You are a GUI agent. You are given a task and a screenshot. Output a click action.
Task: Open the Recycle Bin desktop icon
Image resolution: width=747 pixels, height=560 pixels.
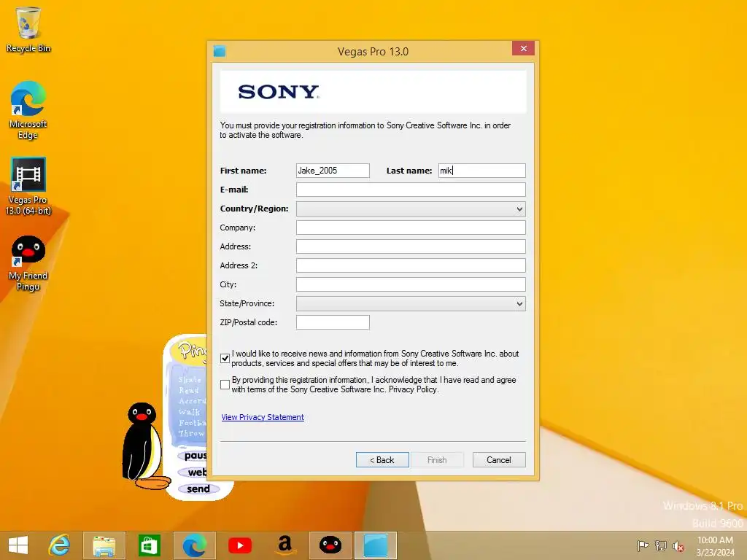pyautogui.click(x=28, y=29)
